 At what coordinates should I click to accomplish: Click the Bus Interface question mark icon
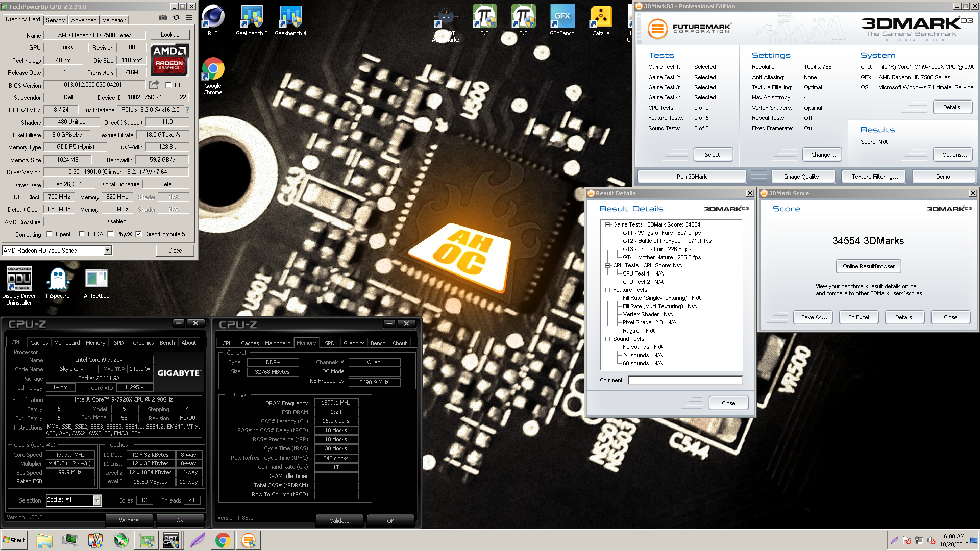coord(187,110)
